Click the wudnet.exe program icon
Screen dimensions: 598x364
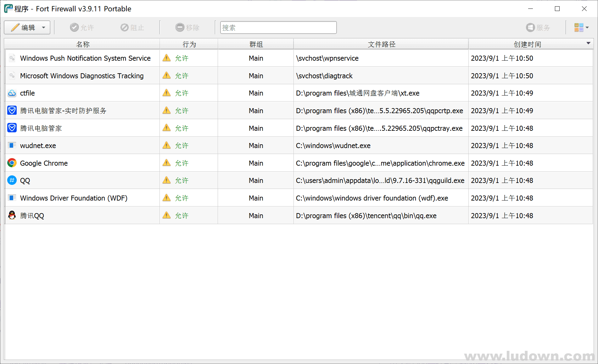click(12, 146)
